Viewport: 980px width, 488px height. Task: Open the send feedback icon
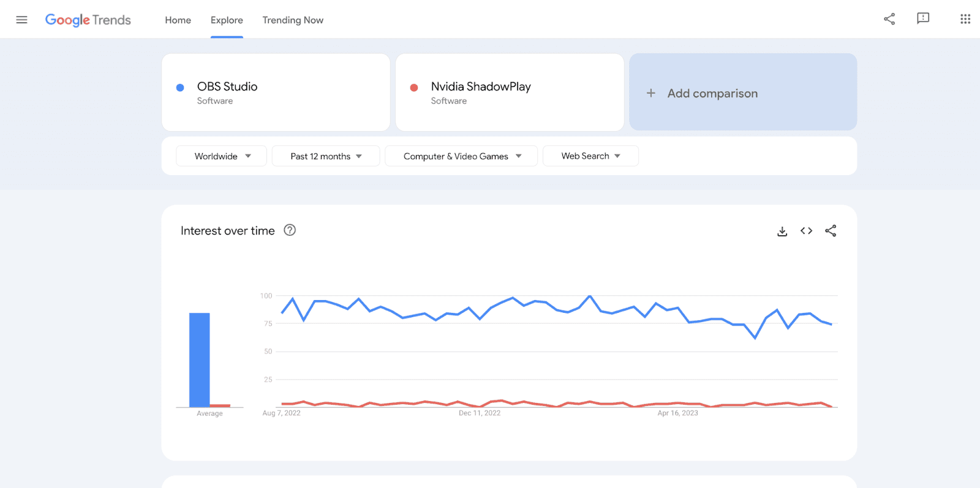[923, 19]
